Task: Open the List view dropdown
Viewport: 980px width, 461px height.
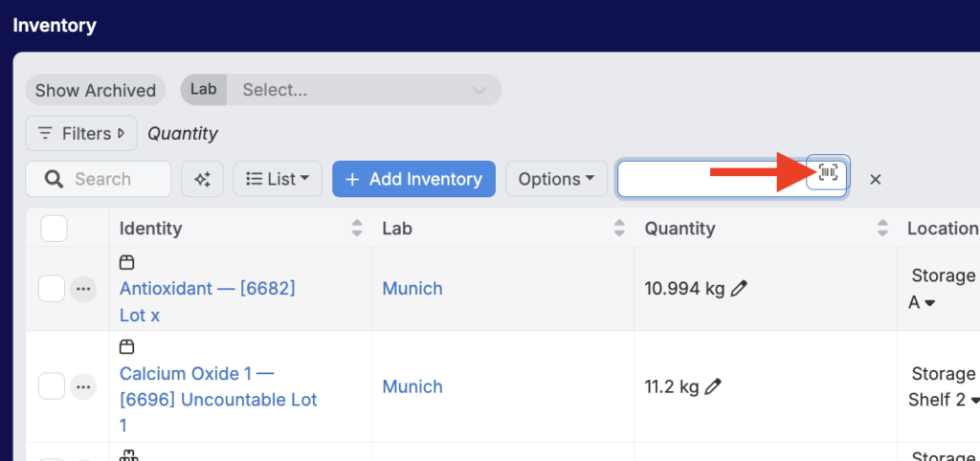Action: [x=278, y=179]
